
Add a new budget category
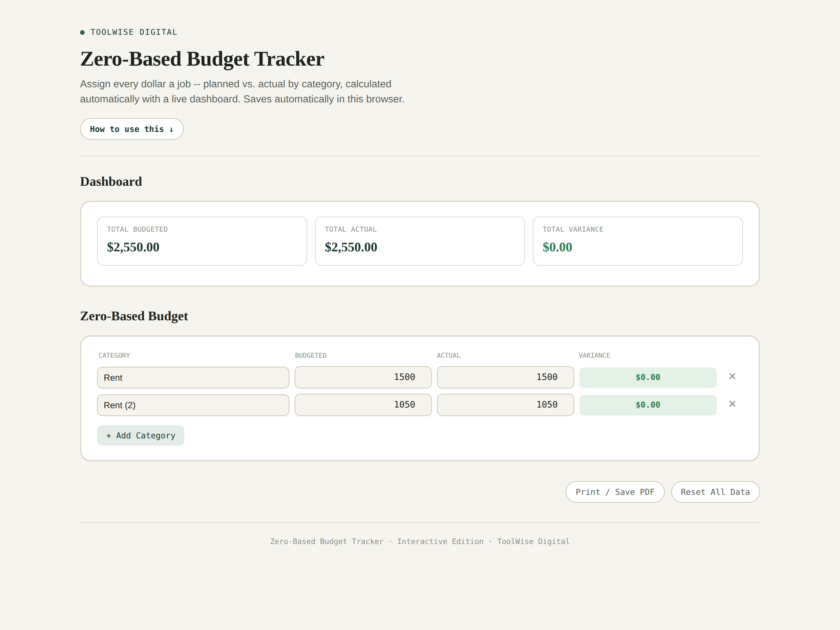(140, 435)
